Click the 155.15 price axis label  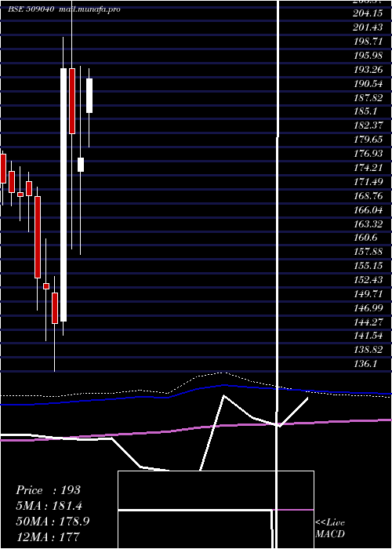[x=368, y=265]
